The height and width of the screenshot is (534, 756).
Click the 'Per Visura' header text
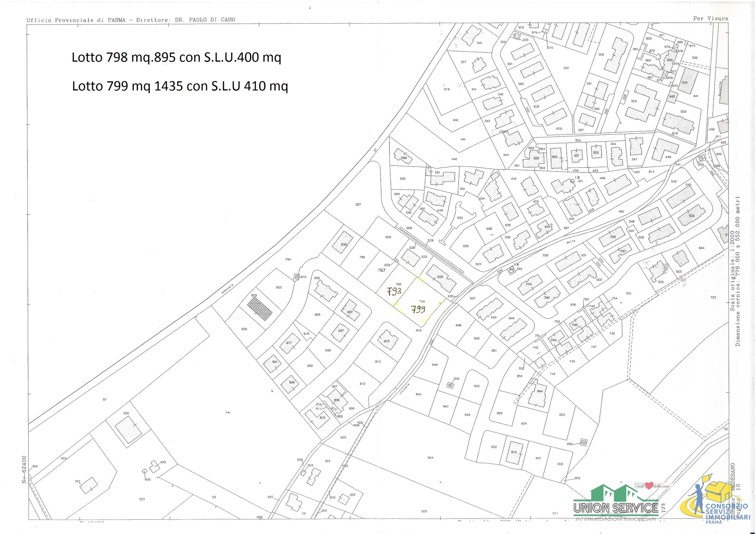(711, 18)
